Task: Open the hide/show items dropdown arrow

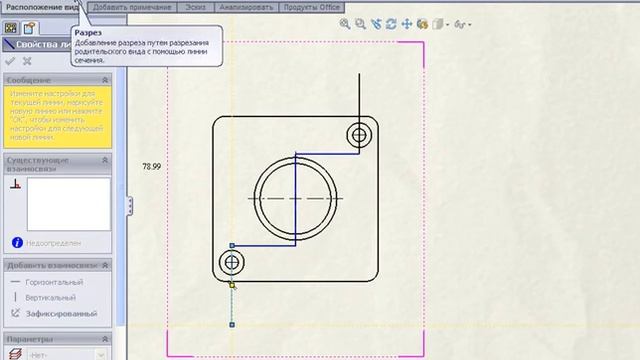Action: point(470,25)
